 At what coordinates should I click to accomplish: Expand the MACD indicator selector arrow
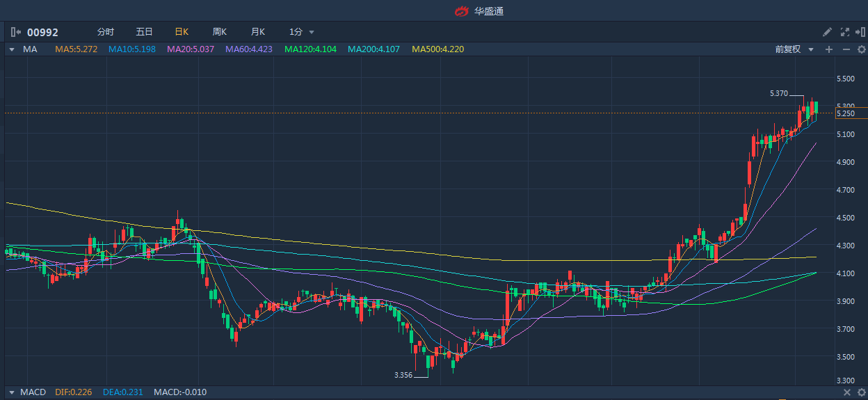click(x=10, y=392)
